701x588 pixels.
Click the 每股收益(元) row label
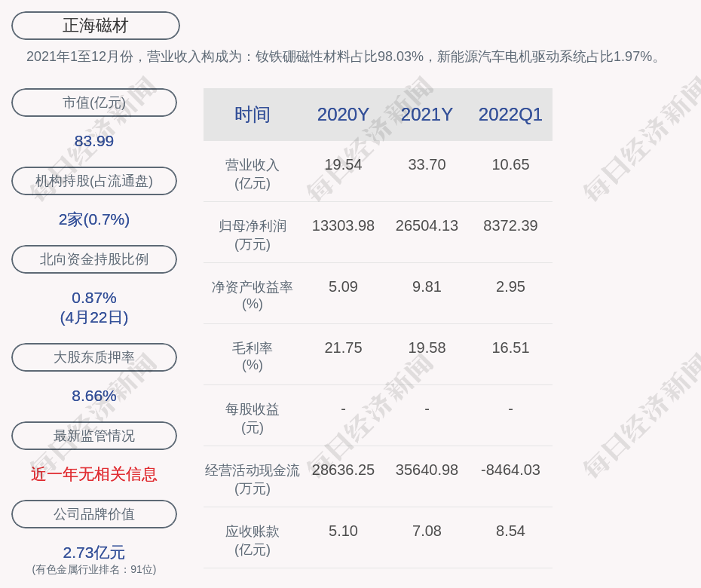click(x=253, y=418)
